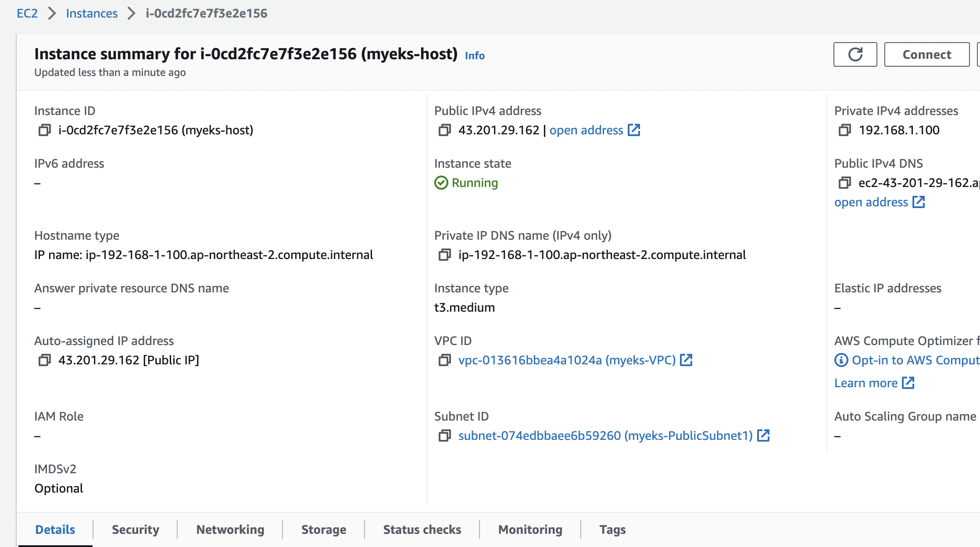
Task: Click the info icon next to Opt-in to AWS Compute Optimizer
Action: (x=841, y=360)
